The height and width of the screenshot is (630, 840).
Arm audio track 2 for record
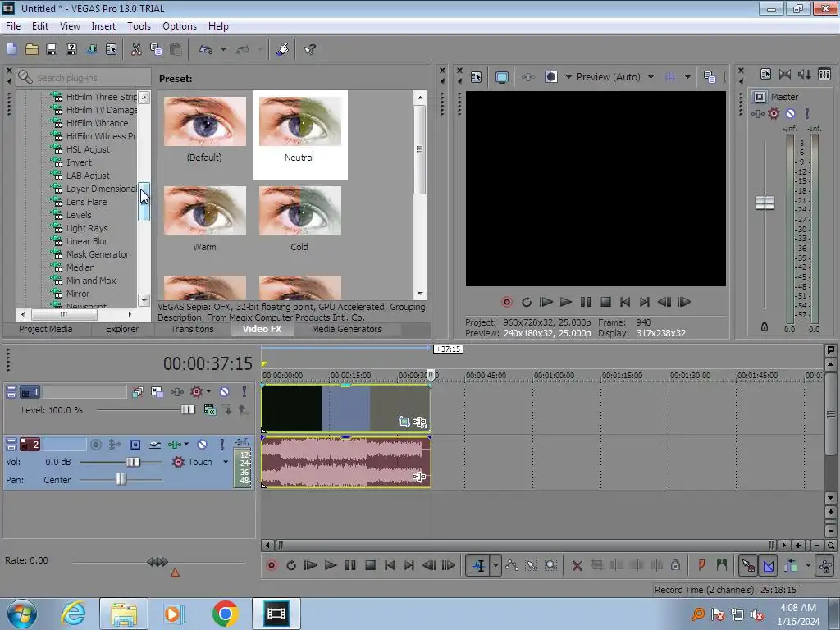click(96, 444)
